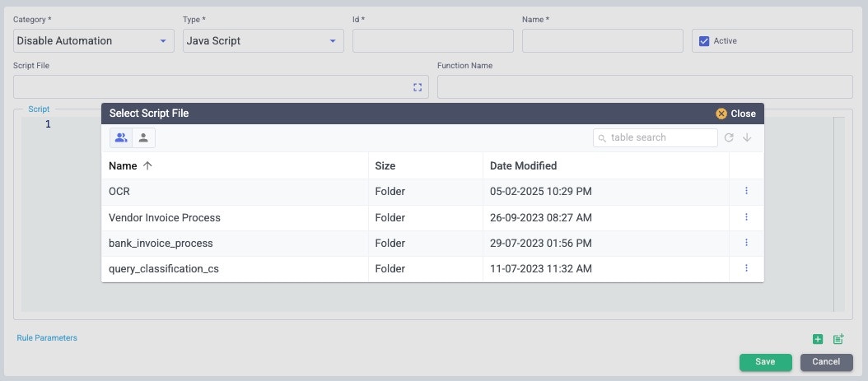
Task: Open the Rule Parameters link
Action: 47,337
